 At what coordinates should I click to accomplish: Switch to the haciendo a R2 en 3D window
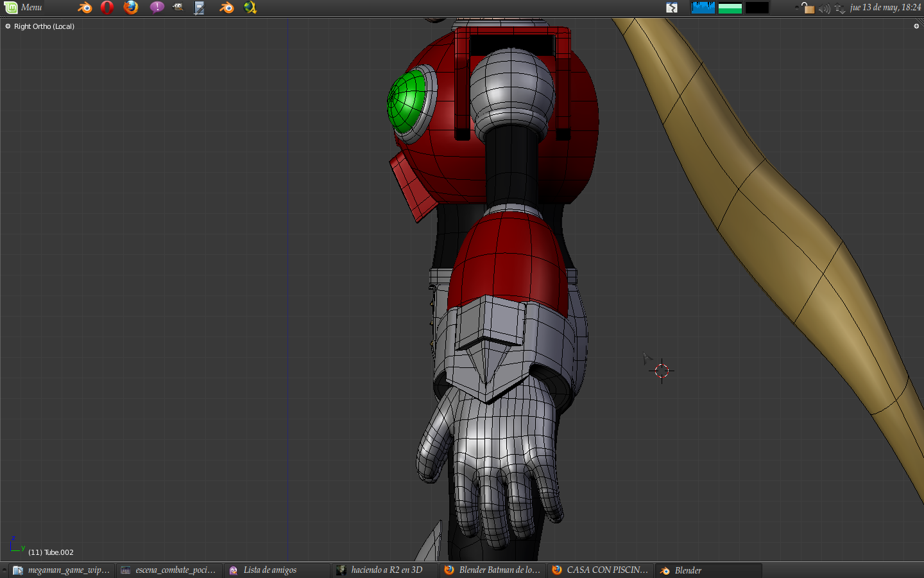[x=385, y=570]
